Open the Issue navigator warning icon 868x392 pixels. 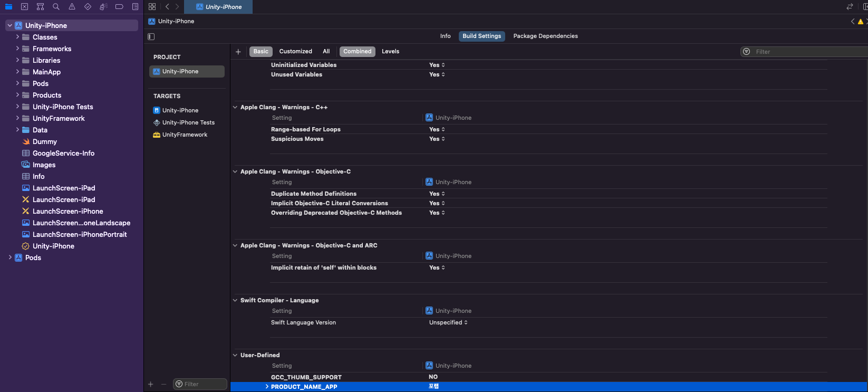pos(72,7)
